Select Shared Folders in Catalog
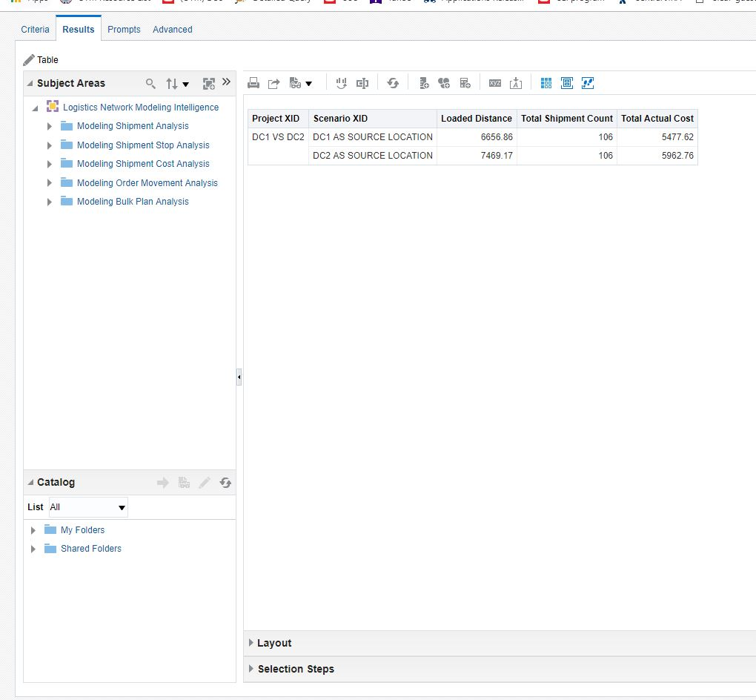Image resolution: width=756 pixels, height=700 pixels. pyautogui.click(x=91, y=549)
